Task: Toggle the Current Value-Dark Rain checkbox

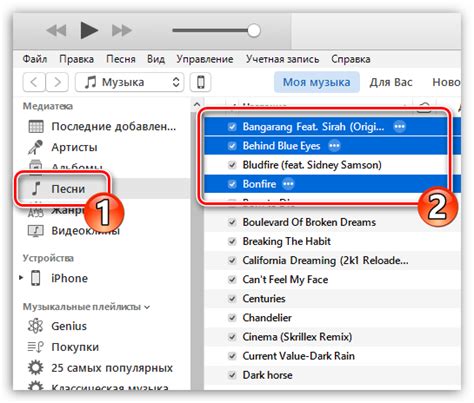Action: (x=232, y=356)
